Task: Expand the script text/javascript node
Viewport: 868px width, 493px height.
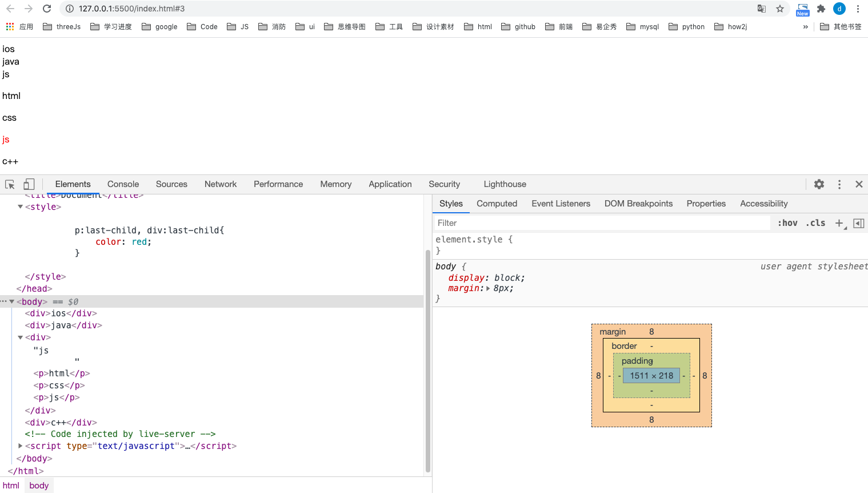Action: pyautogui.click(x=21, y=446)
